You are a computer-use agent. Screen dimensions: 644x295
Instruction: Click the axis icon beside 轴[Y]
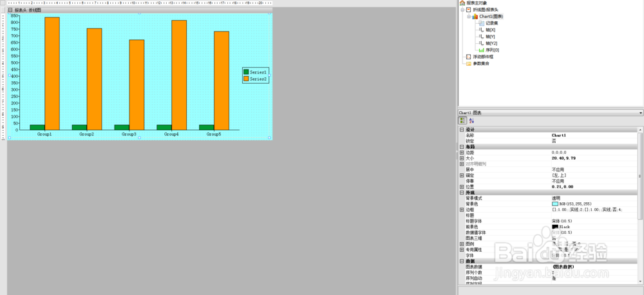(x=481, y=37)
